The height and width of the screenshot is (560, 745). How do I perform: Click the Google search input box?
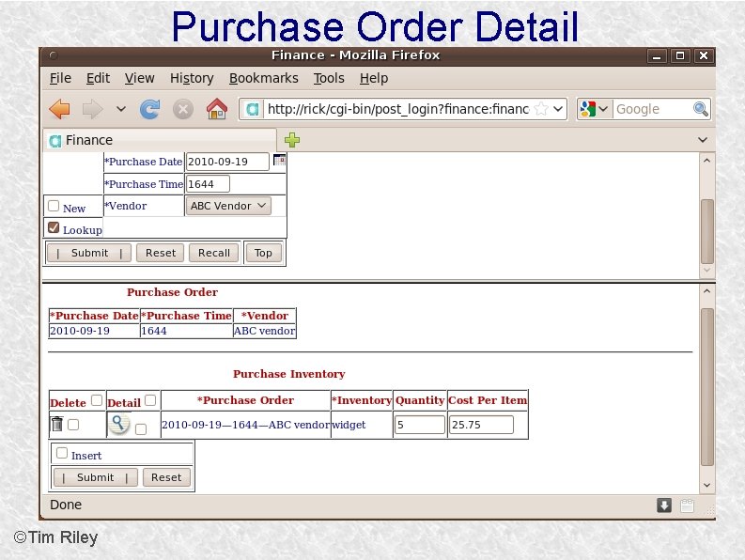point(653,109)
